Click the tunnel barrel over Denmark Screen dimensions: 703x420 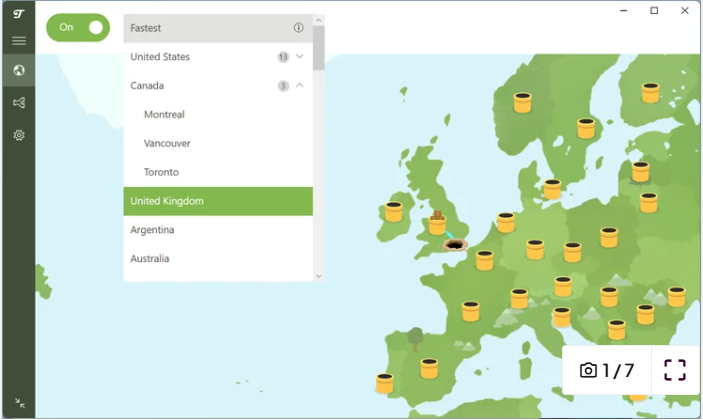pos(552,189)
